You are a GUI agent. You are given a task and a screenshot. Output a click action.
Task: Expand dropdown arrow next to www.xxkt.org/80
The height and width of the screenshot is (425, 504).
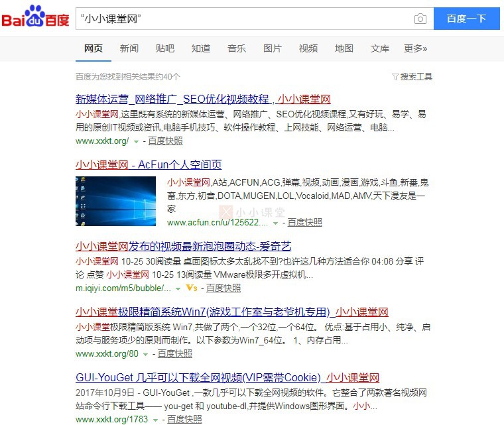[x=146, y=354]
